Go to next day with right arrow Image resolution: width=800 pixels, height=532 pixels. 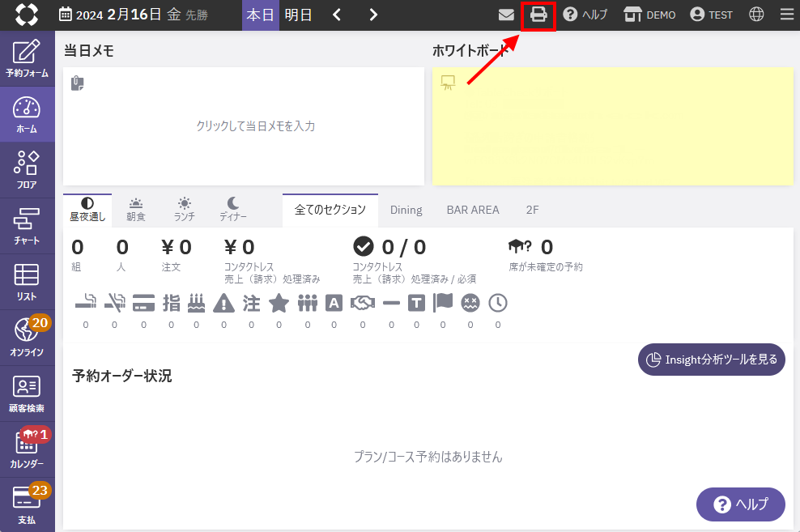click(373, 15)
